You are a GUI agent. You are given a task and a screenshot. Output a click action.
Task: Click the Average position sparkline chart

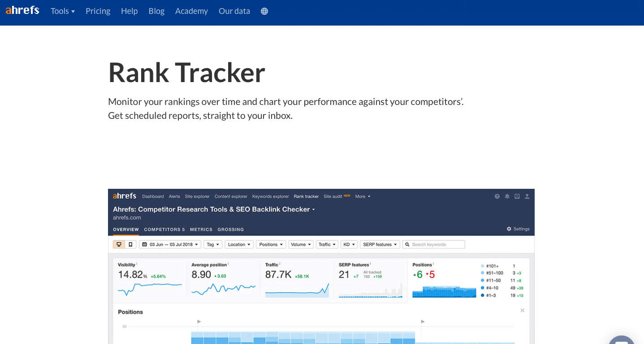[x=223, y=289]
